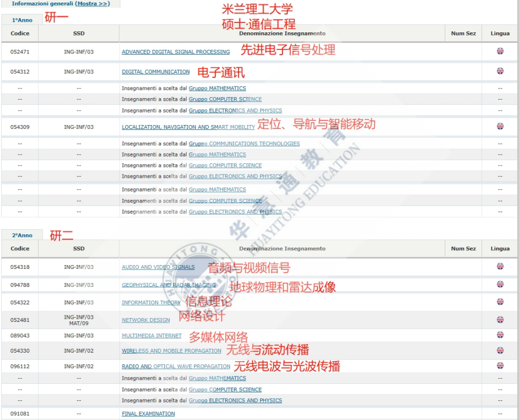
Task: Click Codice header in 1°Anno table
Action: (20, 33)
